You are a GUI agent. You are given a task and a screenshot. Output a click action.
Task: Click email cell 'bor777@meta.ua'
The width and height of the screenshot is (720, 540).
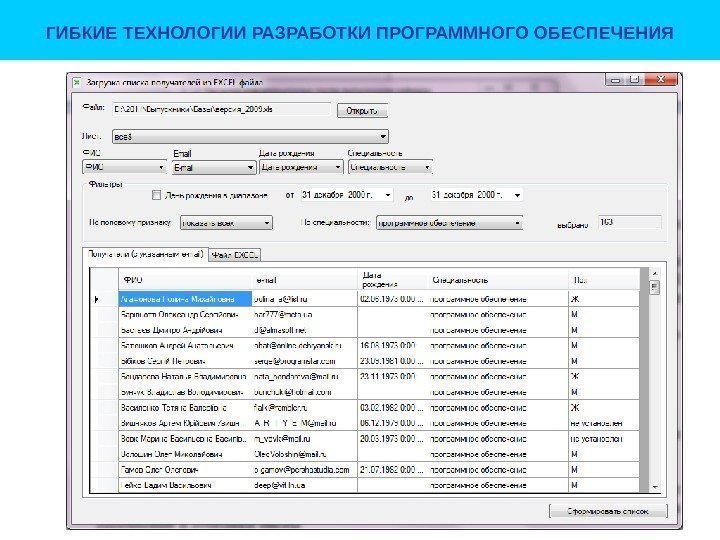coord(304,315)
